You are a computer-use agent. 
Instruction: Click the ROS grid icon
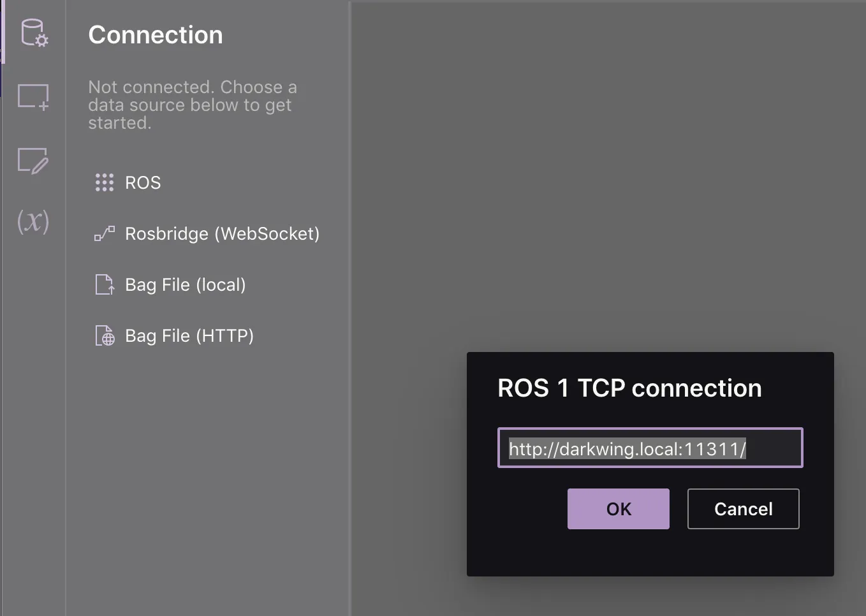point(104,182)
